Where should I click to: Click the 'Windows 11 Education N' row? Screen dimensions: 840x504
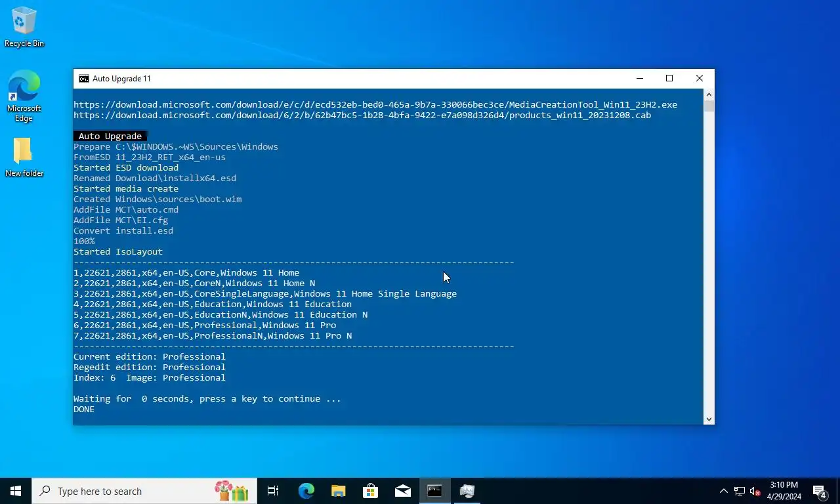point(220,314)
